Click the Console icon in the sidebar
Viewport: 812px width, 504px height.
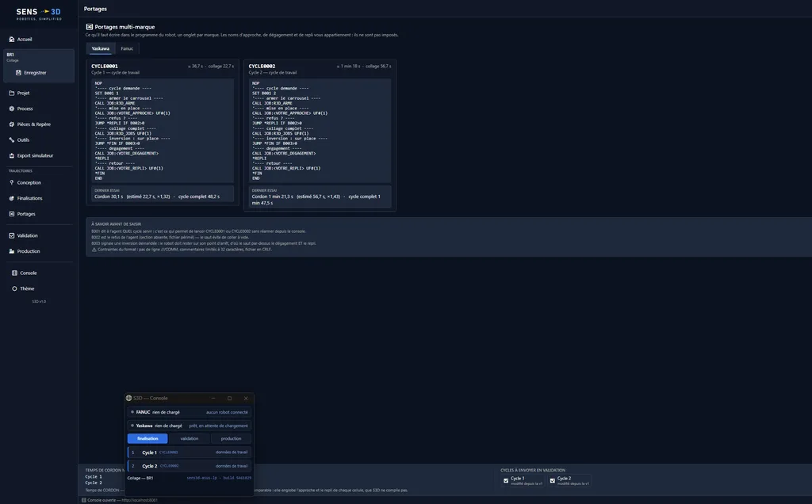point(14,273)
